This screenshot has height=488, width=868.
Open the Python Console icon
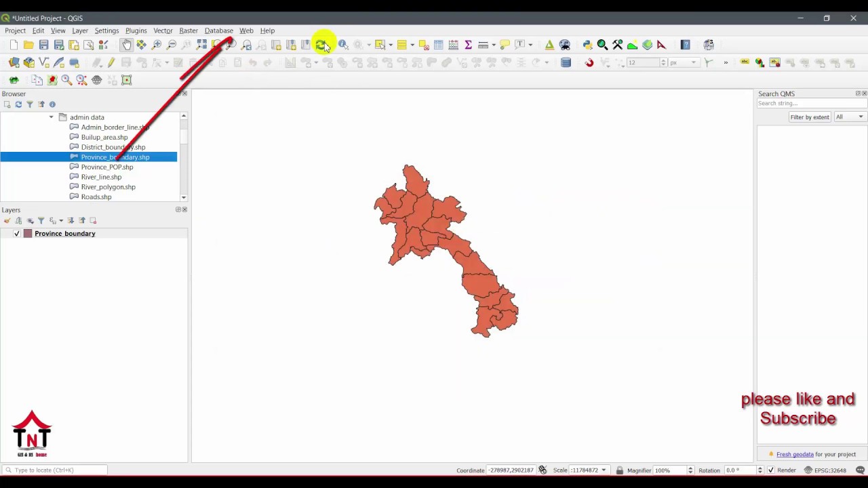click(x=587, y=45)
